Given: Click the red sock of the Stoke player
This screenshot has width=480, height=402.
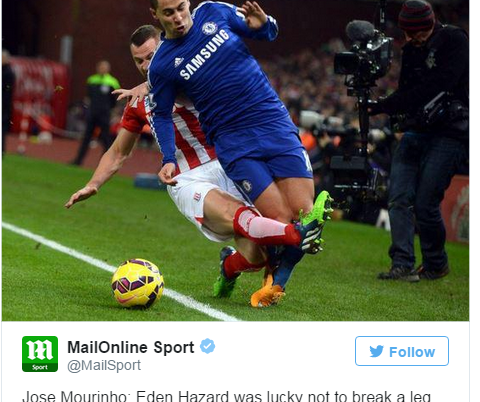Looking at the screenshot, I should 266,227.
